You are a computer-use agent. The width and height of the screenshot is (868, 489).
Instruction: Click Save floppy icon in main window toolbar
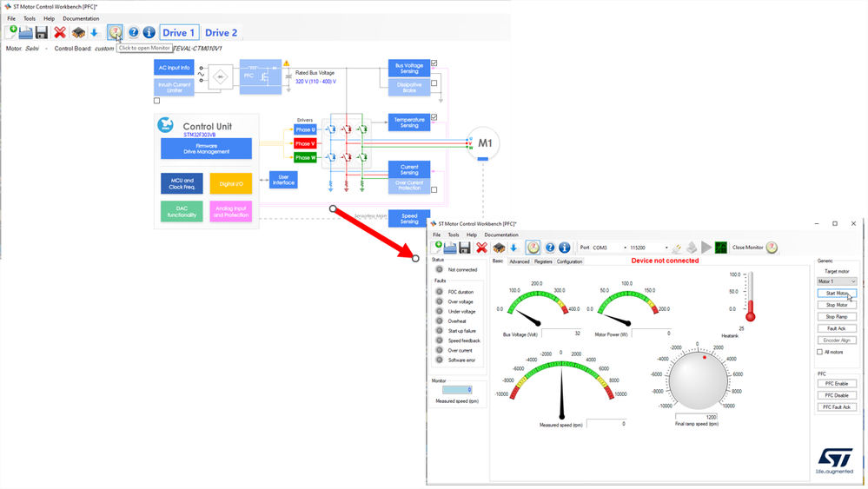click(x=42, y=33)
